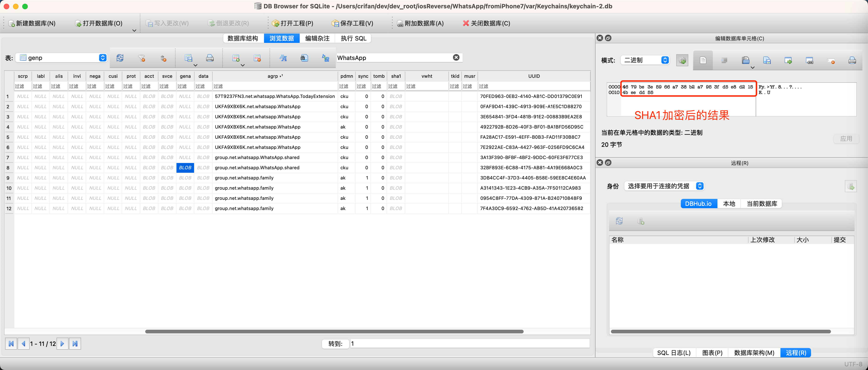Image resolution: width=868 pixels, height=370 pixels.
Task: Open the table selector dropdown showing genp
Action: (x=62, y=58)
